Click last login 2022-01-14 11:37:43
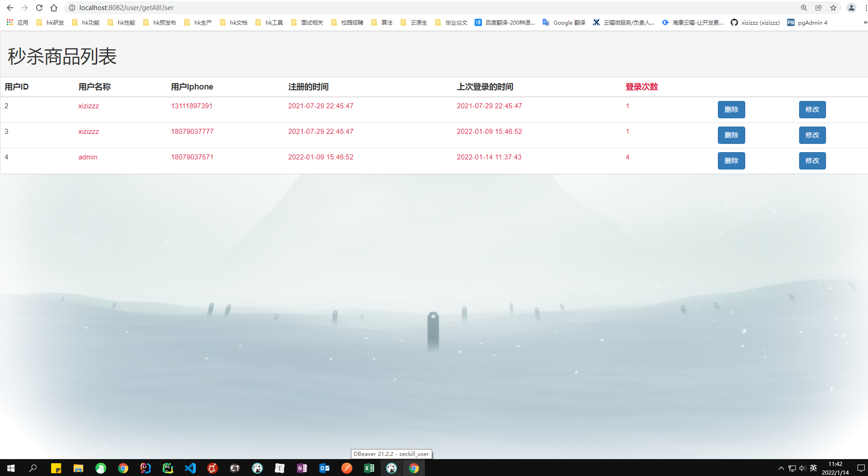The width and height of the screenshot is (868, 476). [x=489, y=157]
